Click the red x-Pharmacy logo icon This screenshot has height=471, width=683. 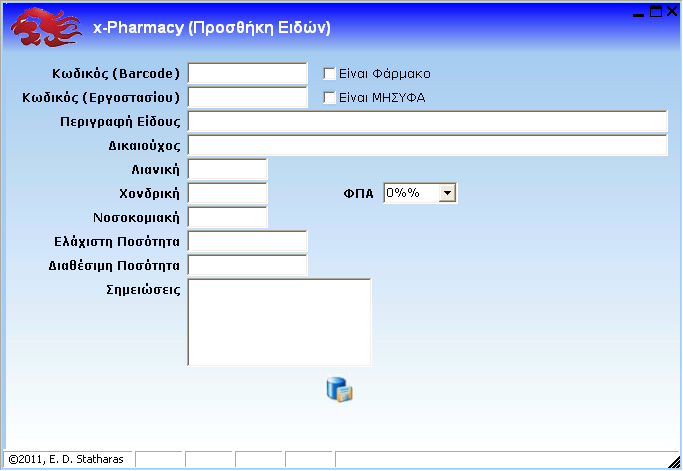[x=45, y=27]
